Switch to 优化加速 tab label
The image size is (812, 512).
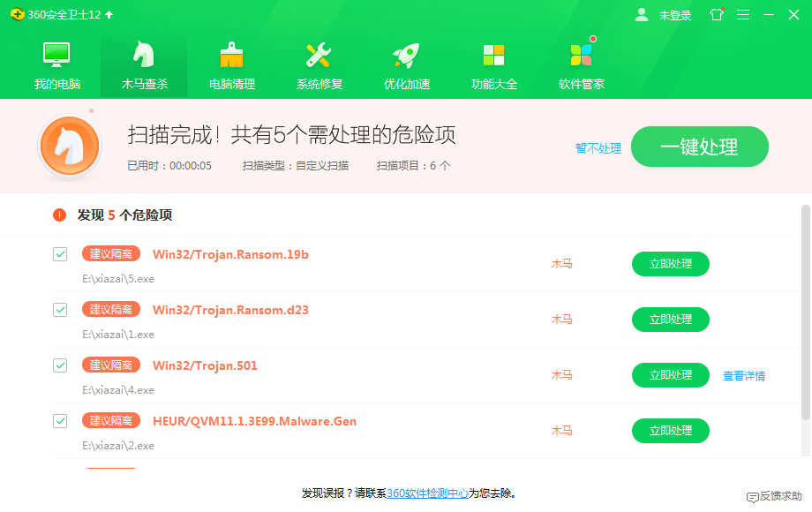407,84
